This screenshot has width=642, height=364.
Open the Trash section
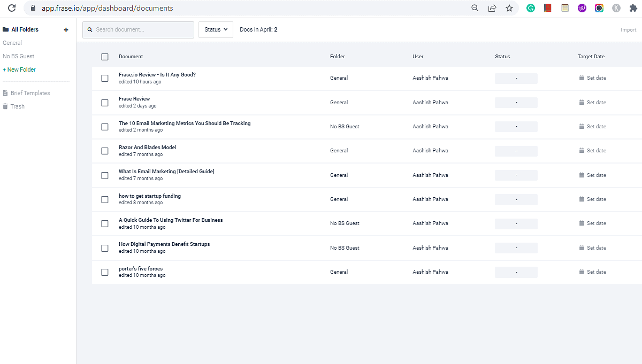[x=17, y=106]
